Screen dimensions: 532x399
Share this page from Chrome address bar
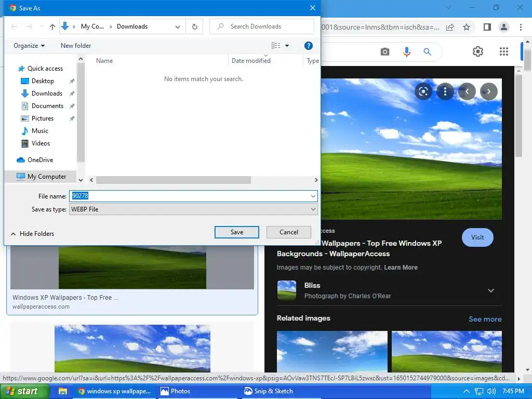pos(450,27)
